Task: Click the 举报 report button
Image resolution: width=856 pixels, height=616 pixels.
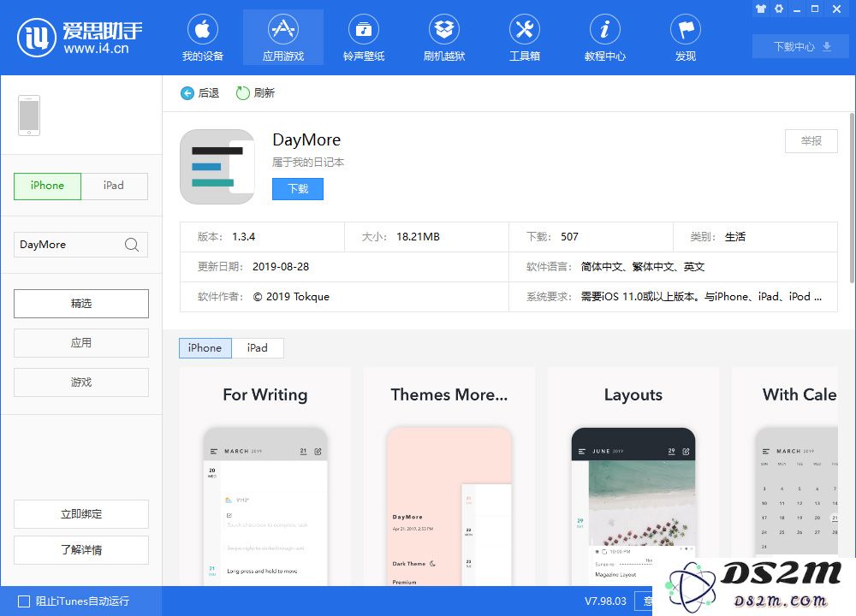Action: pos(811,141)
